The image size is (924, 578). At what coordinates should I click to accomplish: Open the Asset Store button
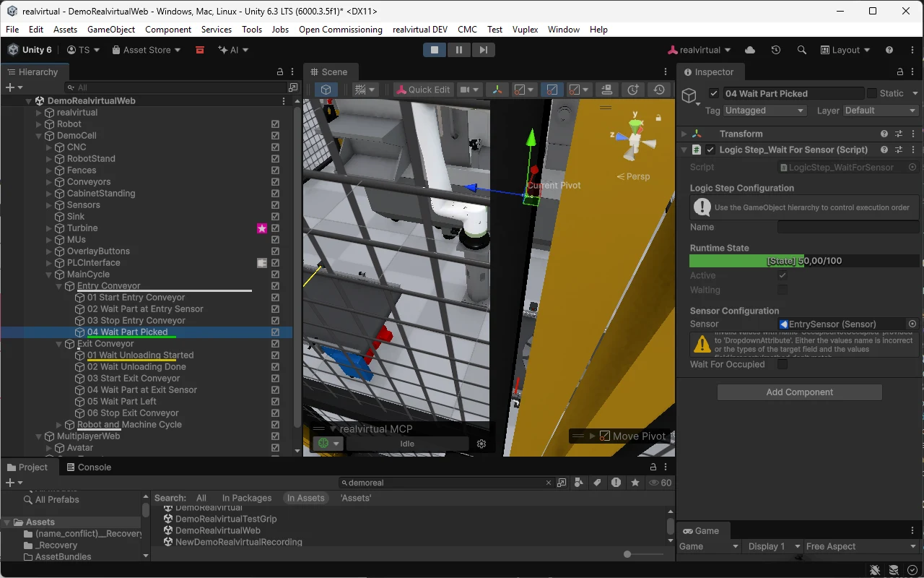coord(147,50)
